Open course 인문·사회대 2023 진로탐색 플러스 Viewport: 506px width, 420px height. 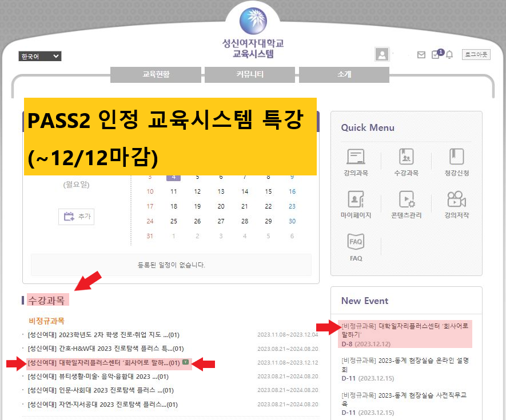coord(101,391)
